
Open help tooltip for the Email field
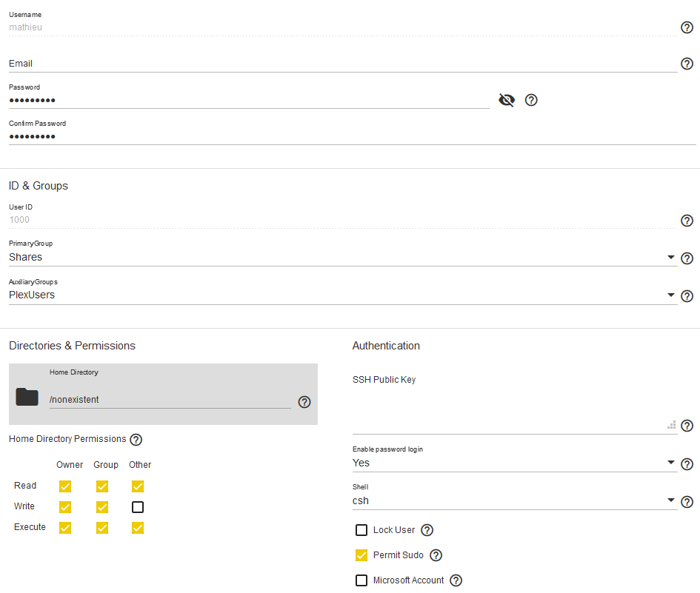687,64
